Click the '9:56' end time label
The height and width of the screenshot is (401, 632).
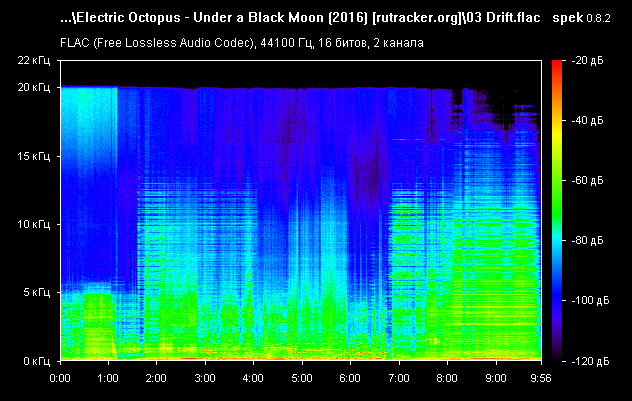click(541, 378)
